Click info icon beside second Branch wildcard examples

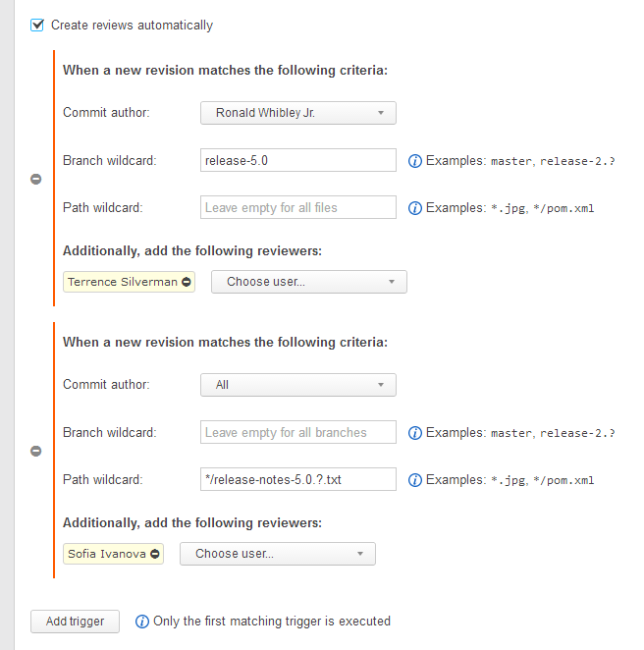tap(415, 433)
